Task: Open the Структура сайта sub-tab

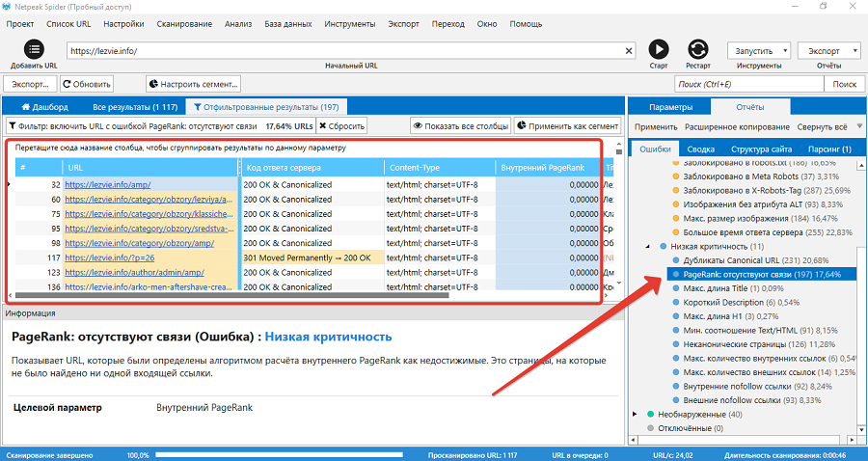Action: click(761, 149)
